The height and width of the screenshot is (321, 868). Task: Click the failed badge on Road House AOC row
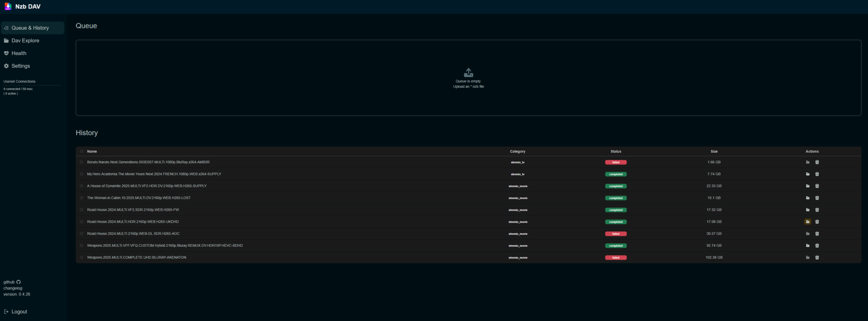[616, 234]
